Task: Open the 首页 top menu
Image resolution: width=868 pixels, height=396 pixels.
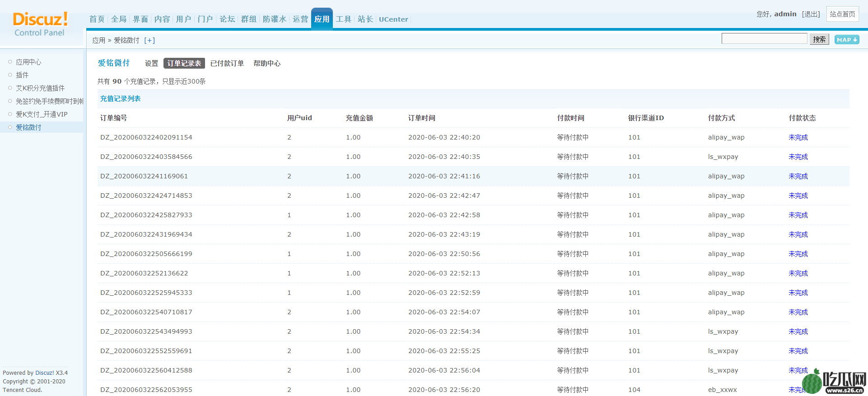Action: pyautogui.click(x=97, y=19)
